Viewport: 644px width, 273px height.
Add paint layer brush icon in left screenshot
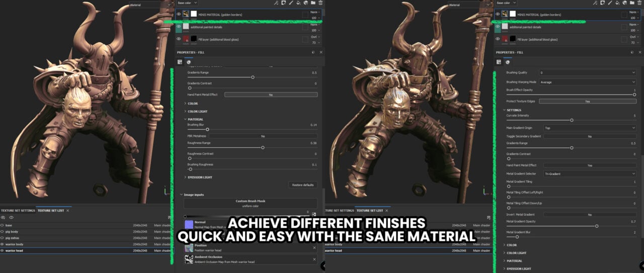pyautogui.click(x=291, y=3)
